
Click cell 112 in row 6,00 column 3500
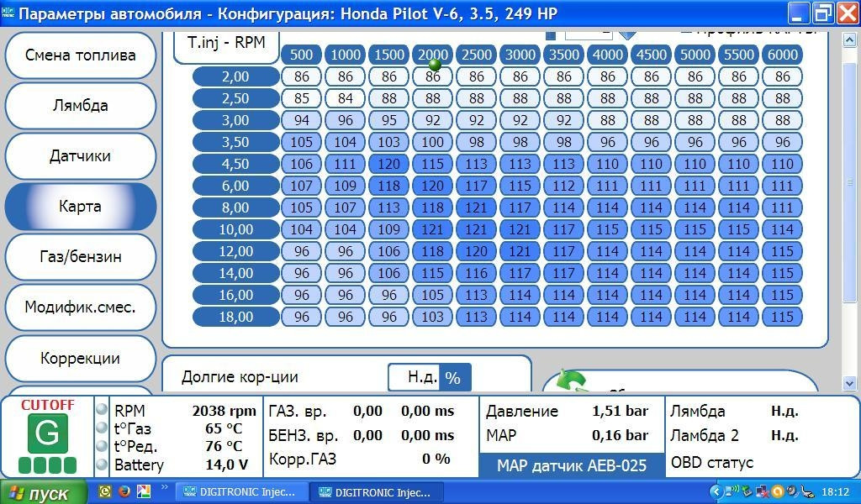(x=564, y=186)
